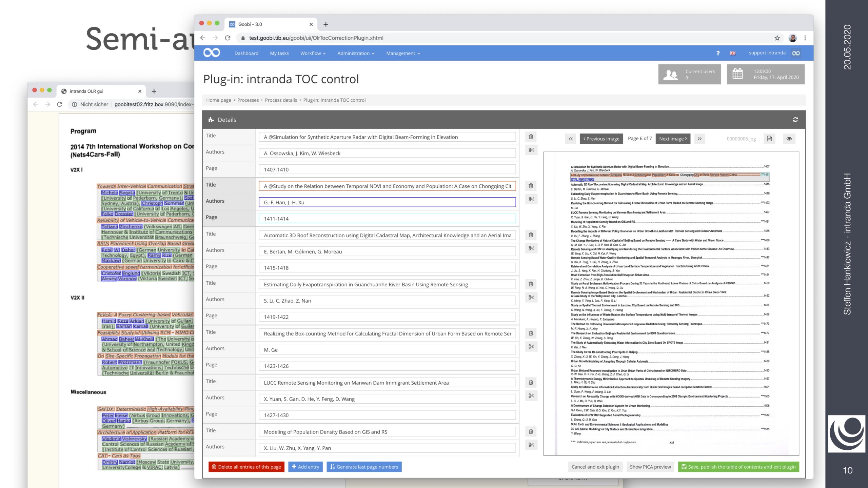This screenshot has width=868, height=488.
Task: Edit the page field 1407-1410
Action: [x=387, y=169]
